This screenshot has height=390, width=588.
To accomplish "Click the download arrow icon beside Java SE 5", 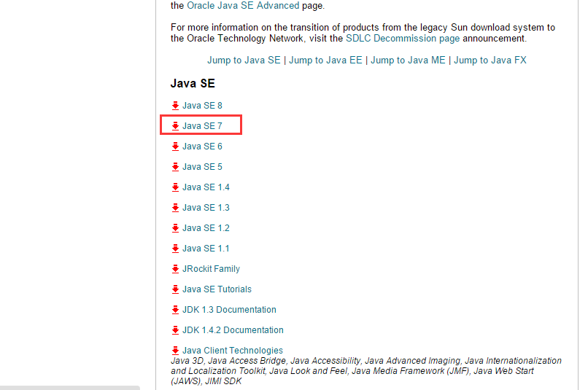I will pos(175,167).
